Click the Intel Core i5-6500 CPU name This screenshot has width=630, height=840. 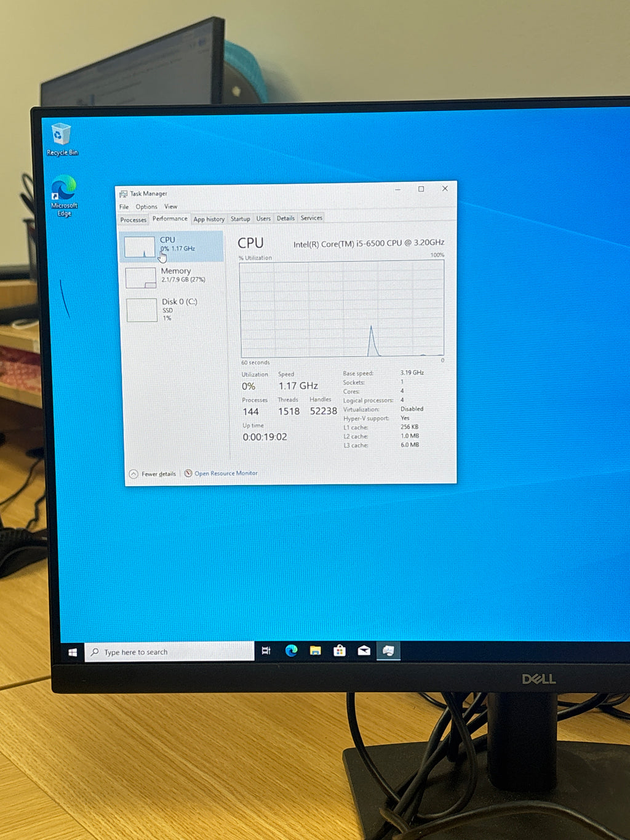coord(369,243)
